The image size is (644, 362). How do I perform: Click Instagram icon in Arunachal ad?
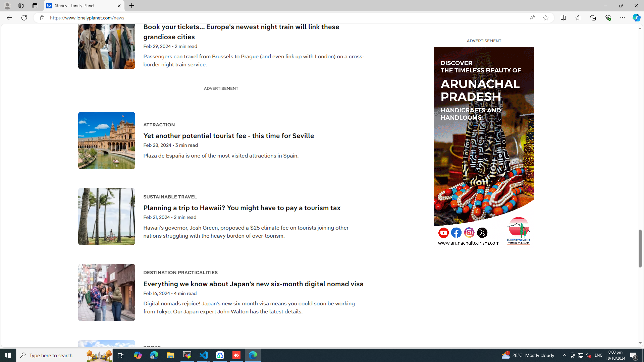(x=469, y=233)
